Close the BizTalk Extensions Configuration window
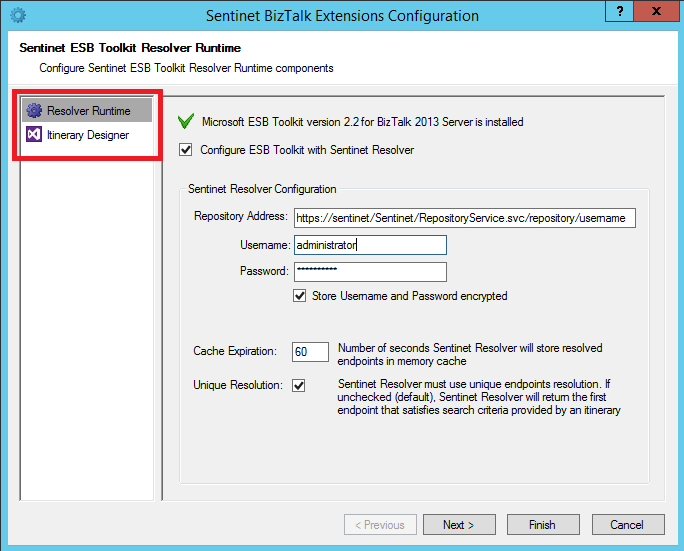 [657, 13]
